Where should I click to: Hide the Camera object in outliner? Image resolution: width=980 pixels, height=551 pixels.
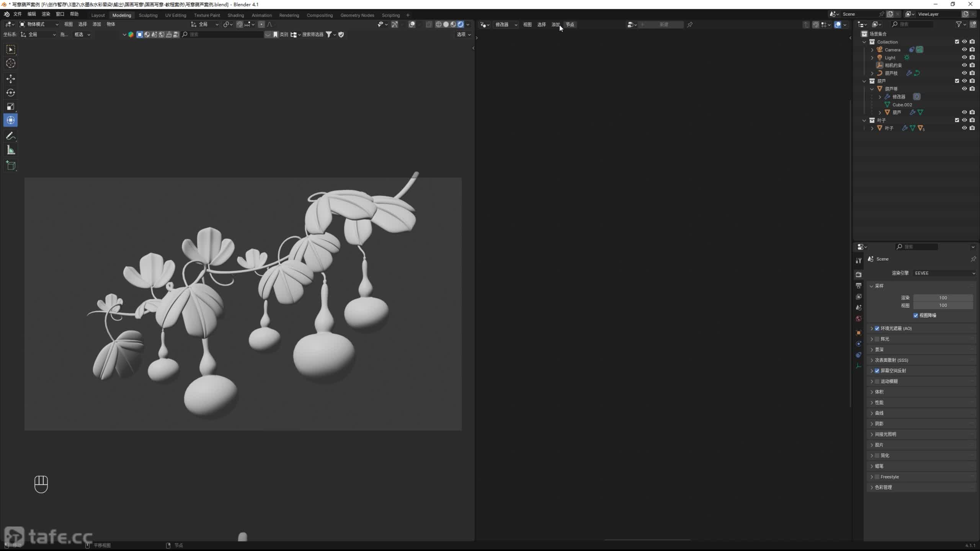point(964,50)
